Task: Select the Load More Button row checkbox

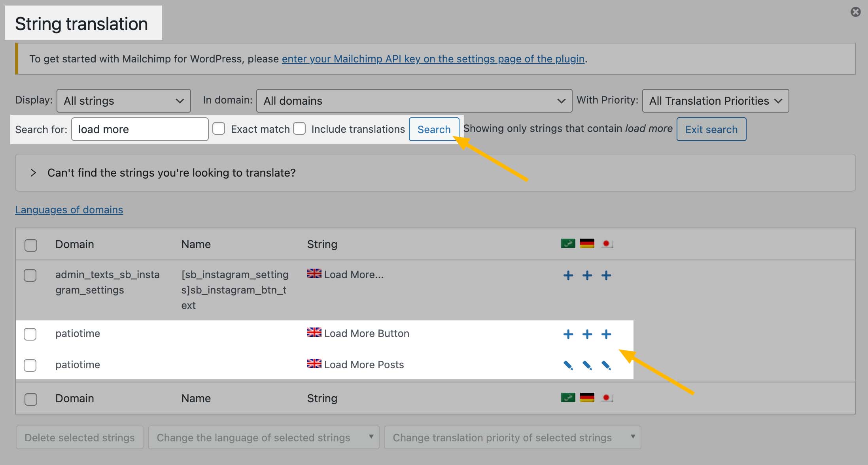Action: coord(30,334)
